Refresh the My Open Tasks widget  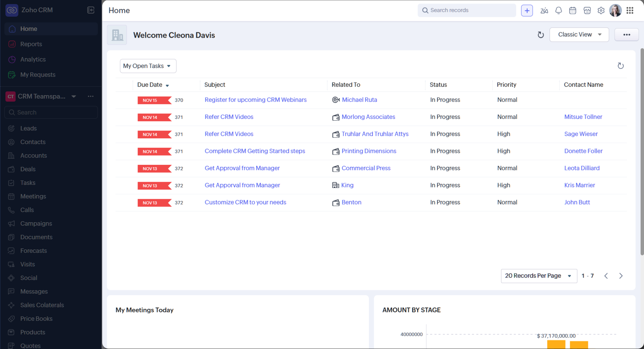click(x=620, y=66)
